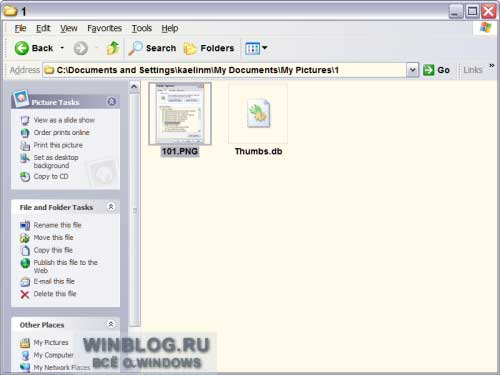This screenshot has height=375, width=500.
Task: Open My Computer in Other Places
Action: click(x=53, y=355)
